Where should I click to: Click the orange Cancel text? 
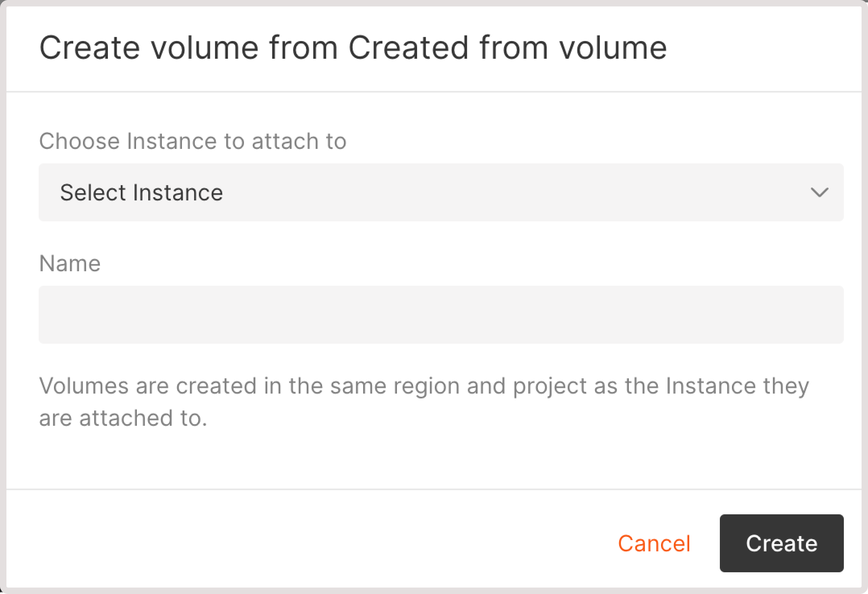tap(654, 543)
